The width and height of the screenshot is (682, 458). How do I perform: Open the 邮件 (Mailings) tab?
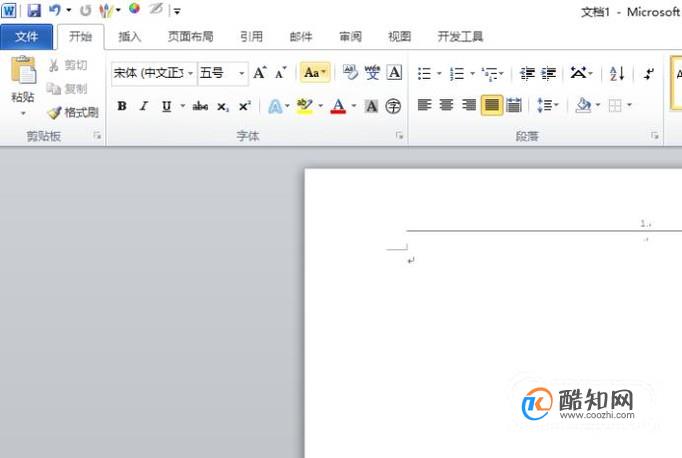(x=301, y=37)
